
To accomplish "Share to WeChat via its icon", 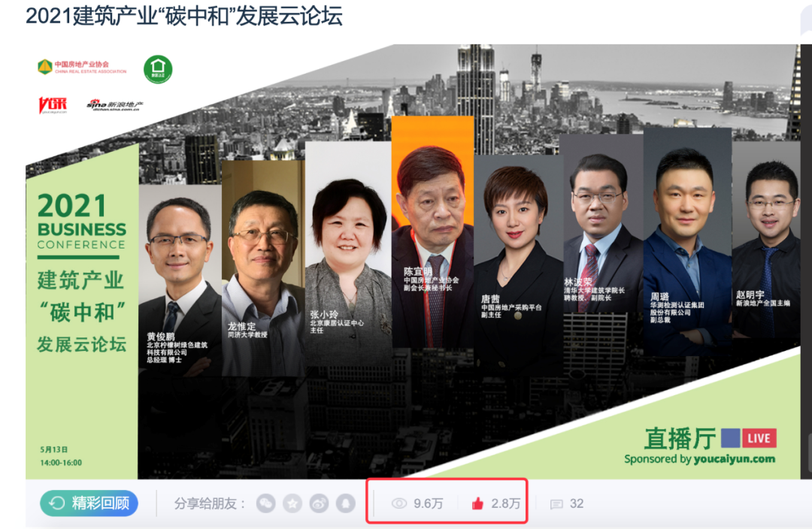I will (x=266, y=503).
